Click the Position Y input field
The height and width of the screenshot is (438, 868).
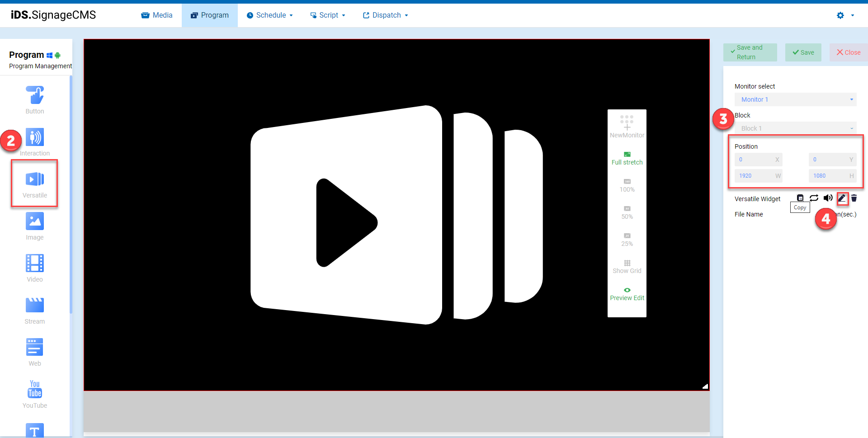coord(832,160)
